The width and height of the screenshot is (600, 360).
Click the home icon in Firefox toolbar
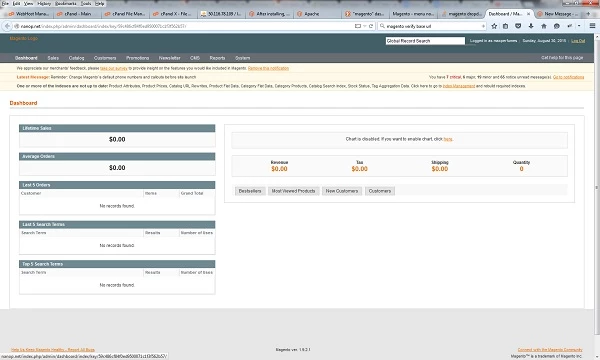(544, 26)
